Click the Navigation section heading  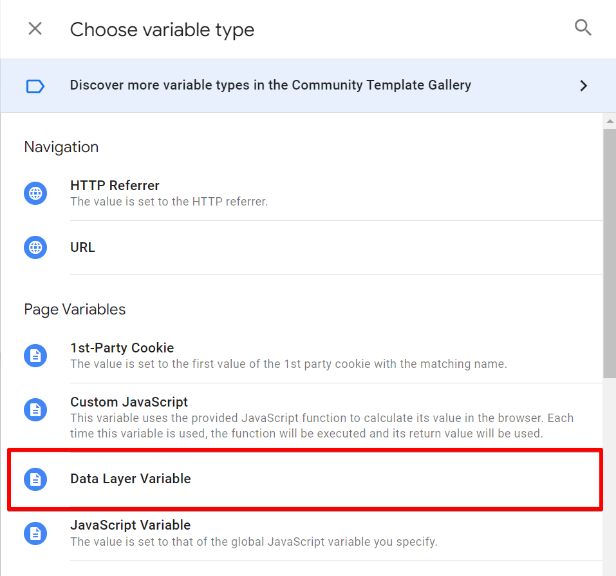61,147
